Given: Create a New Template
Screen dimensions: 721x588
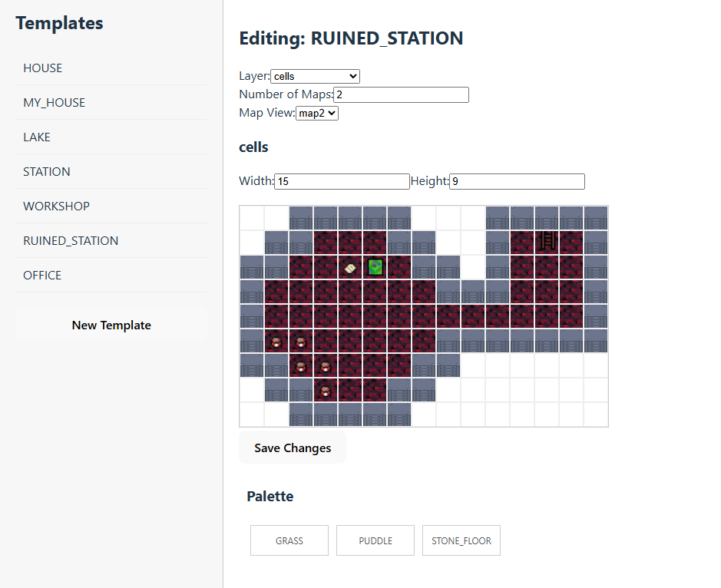Looking at the screenshot, I should 111,325.
